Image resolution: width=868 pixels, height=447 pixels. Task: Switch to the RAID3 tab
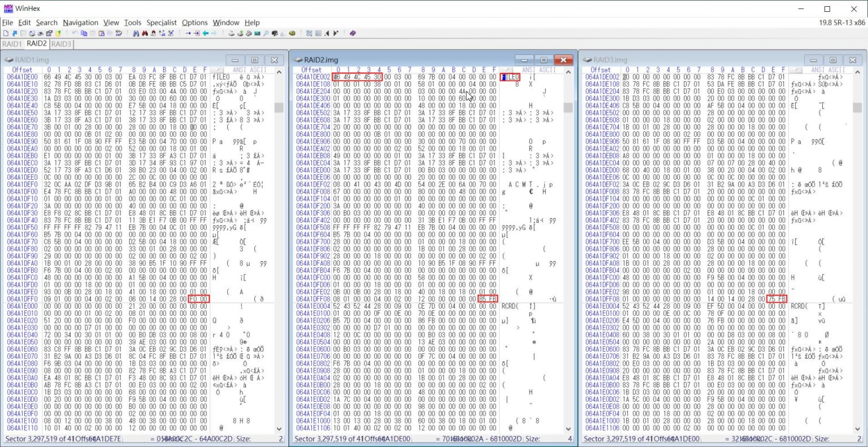point(61,44)
